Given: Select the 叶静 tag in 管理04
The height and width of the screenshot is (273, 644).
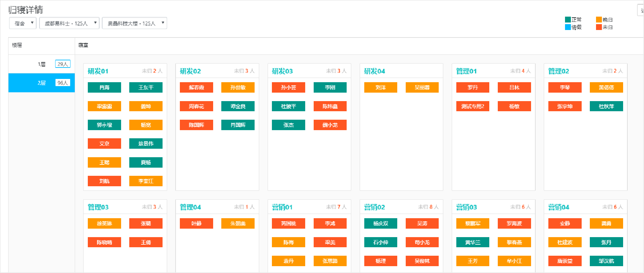Looking at the screenshot, I should [x=196, y=223].
